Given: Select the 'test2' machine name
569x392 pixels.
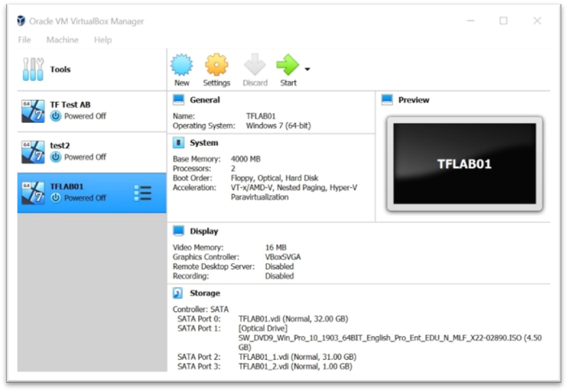Looking at the screenshot, I should click(x=60, y=145).
